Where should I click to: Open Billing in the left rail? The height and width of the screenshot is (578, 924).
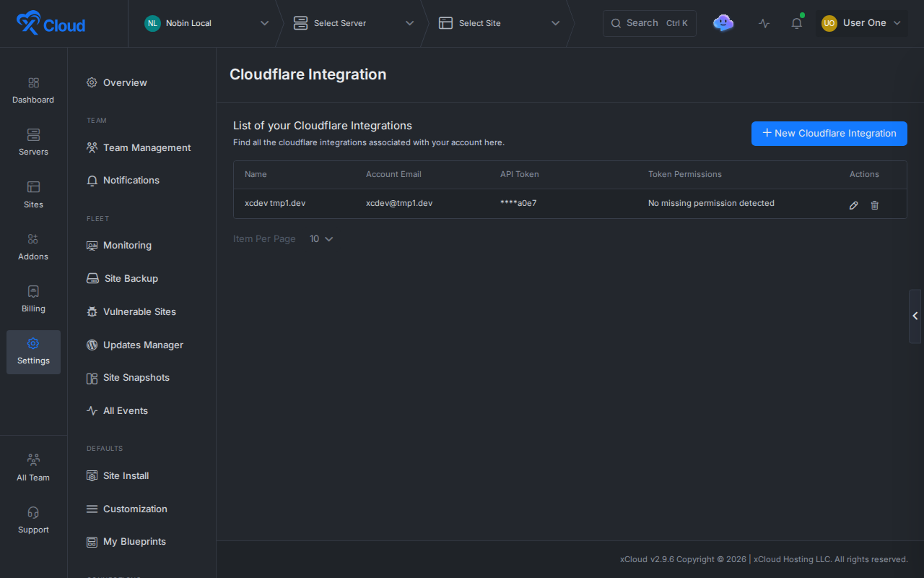(x=33, y=299)
